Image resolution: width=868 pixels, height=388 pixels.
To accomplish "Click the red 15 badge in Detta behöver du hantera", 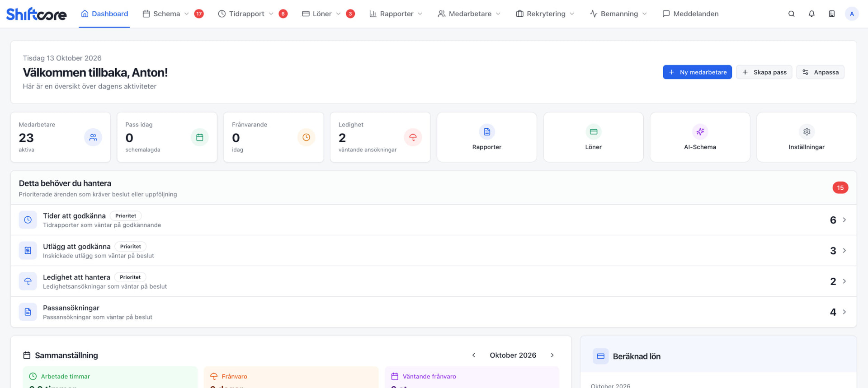I will [x=840, y=188].
